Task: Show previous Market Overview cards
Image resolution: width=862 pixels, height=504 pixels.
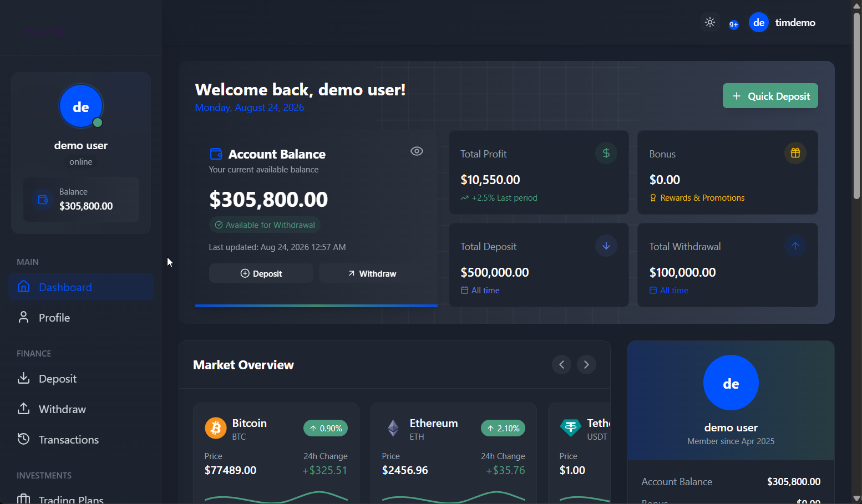Action: point(562,364)
